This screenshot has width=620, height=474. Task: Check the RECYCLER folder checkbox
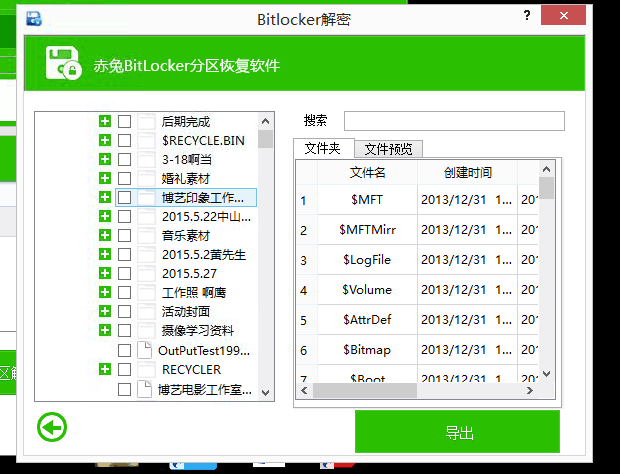coord(125,369)
